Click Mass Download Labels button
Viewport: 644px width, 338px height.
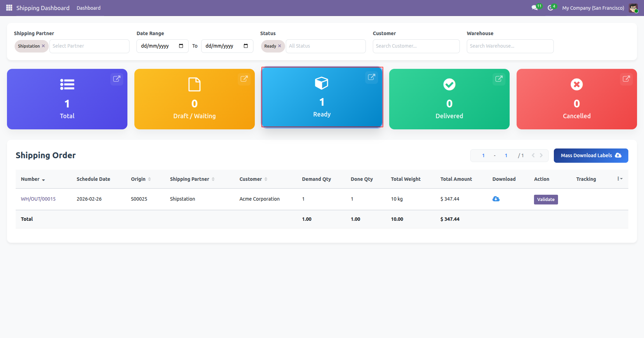click(591, 155)
